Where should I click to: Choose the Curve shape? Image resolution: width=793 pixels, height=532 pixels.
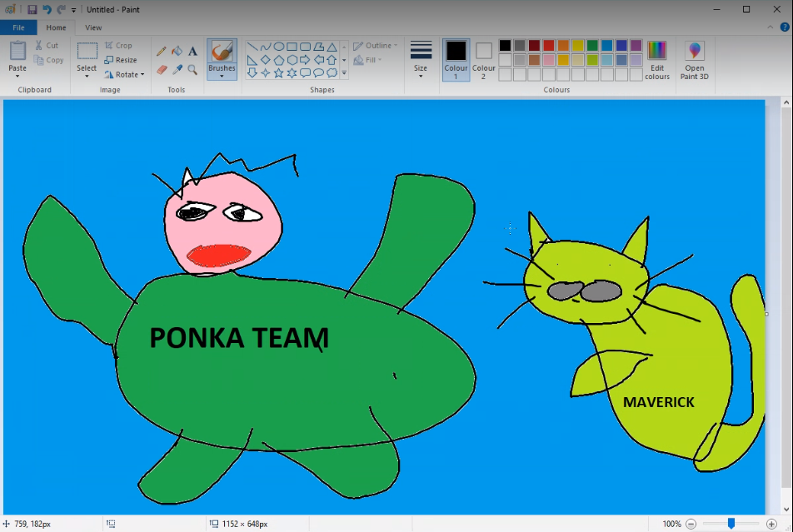266,47
